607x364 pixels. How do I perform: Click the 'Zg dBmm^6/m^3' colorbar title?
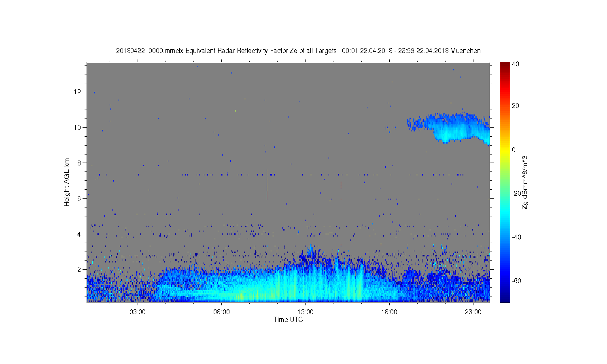point(525,182)
